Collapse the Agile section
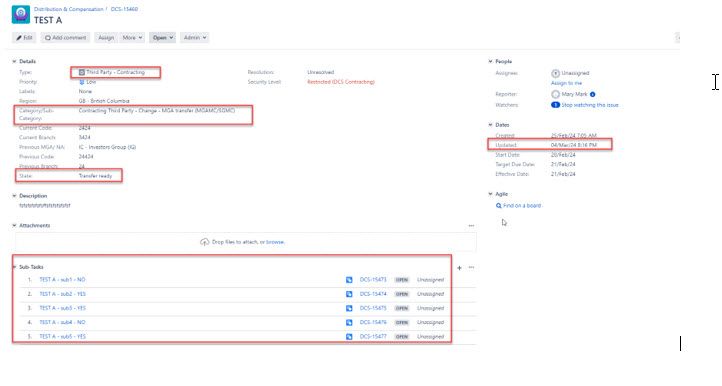 click(x=490, y=194)
